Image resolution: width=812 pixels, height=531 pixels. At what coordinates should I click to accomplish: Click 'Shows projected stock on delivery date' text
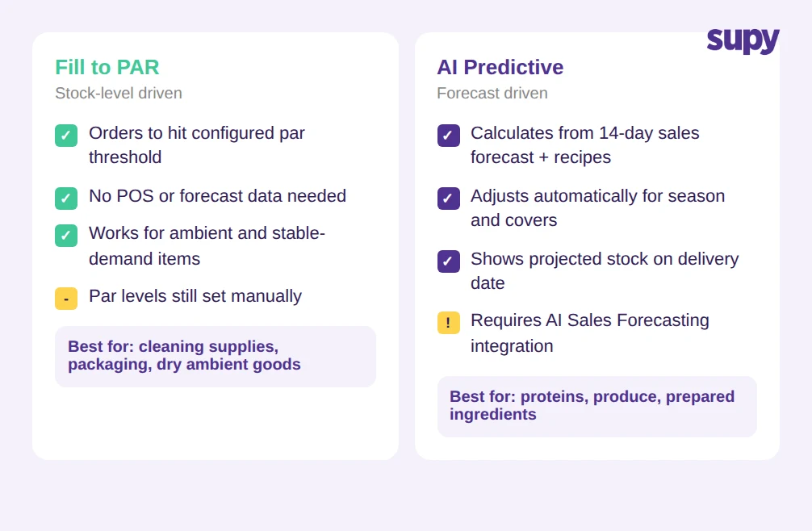coord(605,270)
